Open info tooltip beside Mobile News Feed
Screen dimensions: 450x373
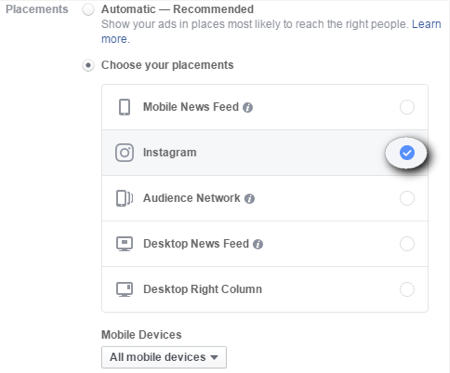pyautogui.click(x=248, y=108)
